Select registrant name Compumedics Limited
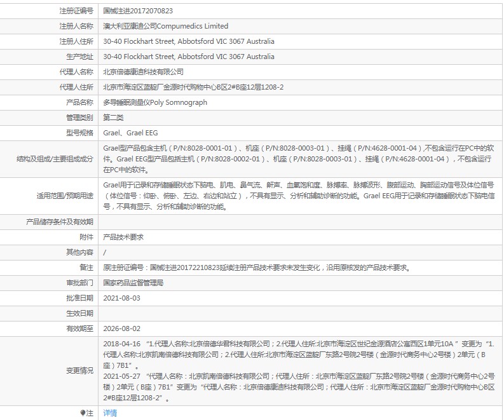This screenshot has width=504, height=420. click(x=192, y=26)
